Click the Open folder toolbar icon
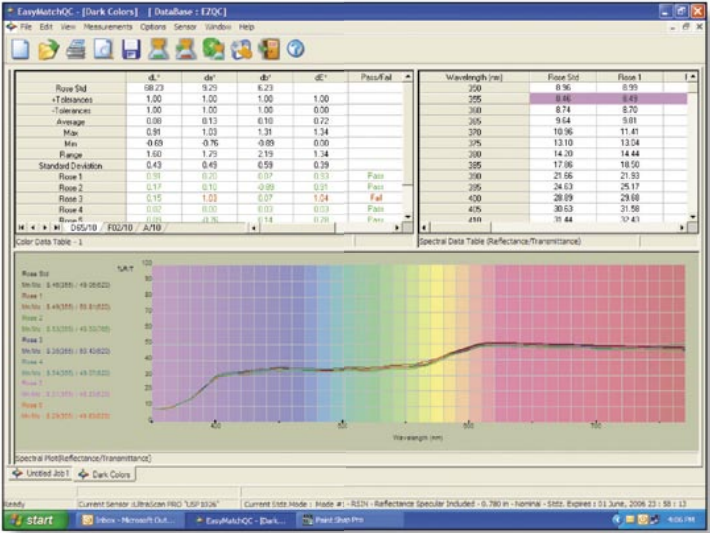 [x=48, y=49]
